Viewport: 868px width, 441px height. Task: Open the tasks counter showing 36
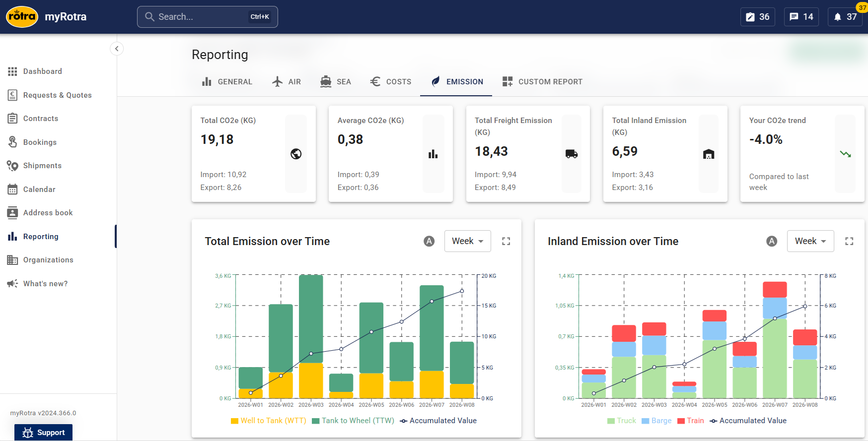point(758,17)
